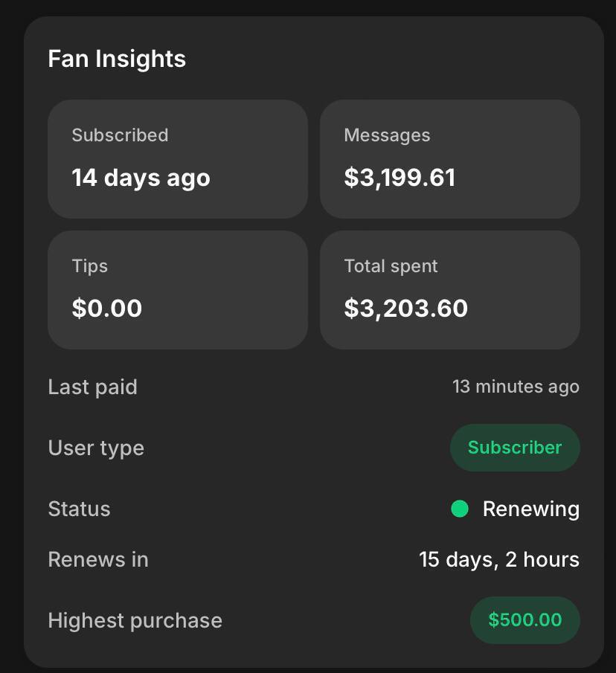Click the $500.00 highest purchase badge
The image size is (616, 673).
click(524, 620)
